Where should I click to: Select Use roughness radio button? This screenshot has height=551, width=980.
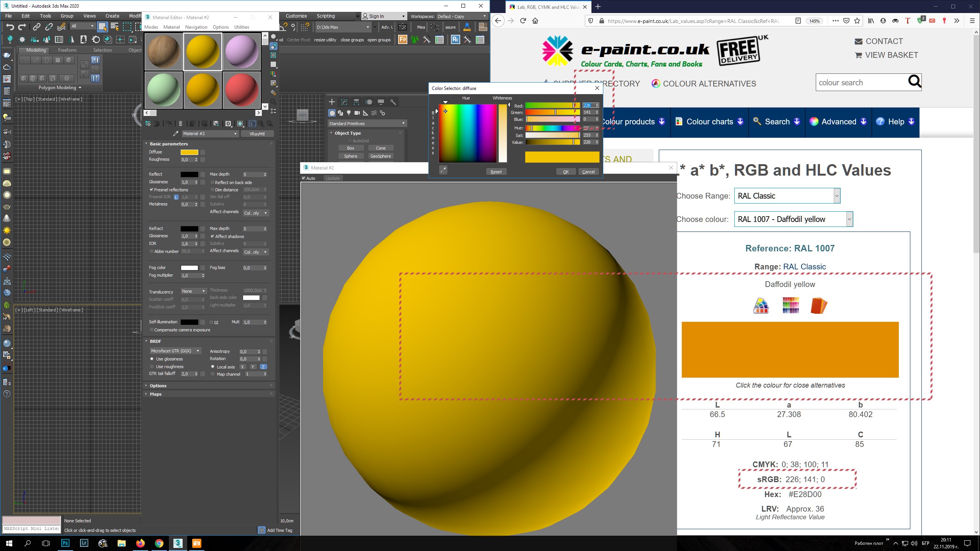[x=152, y=367]
